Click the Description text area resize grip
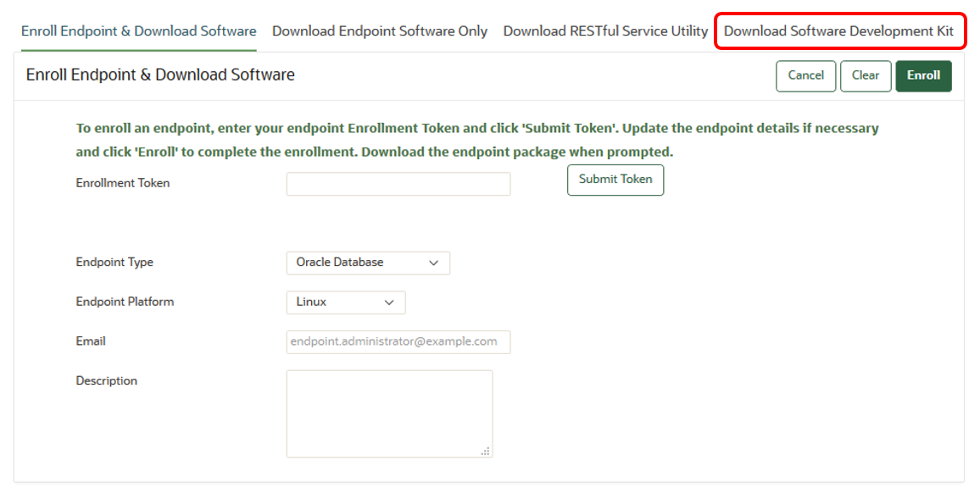 486,451
